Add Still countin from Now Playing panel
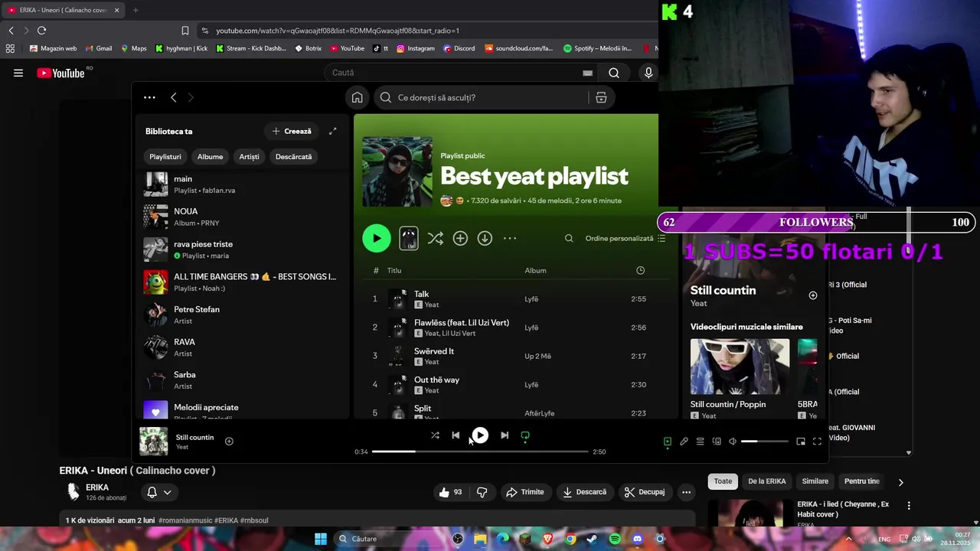Viewport: 980px width, 551px height. (813, 295)
